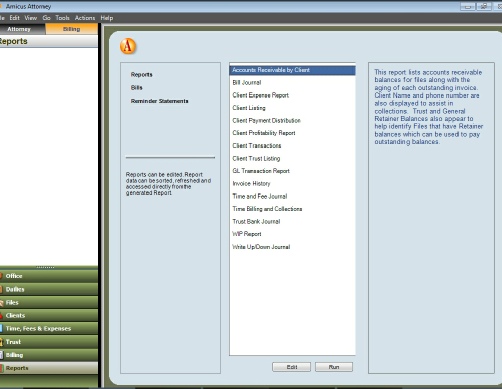Viewport: 502px width, 389px height.
Task: Select the Reports category link
Action: coord(141,75)
